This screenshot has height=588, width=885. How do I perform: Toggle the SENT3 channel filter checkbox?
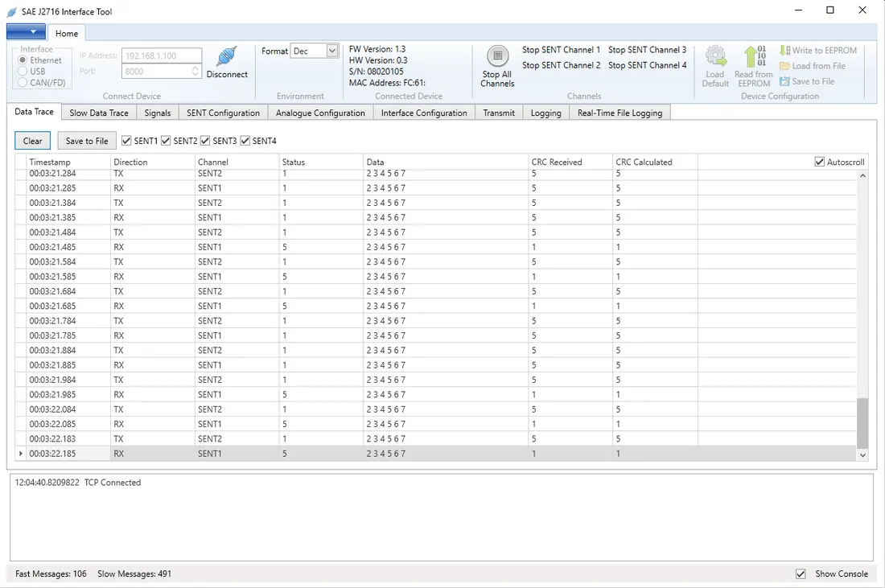point(205,141)
